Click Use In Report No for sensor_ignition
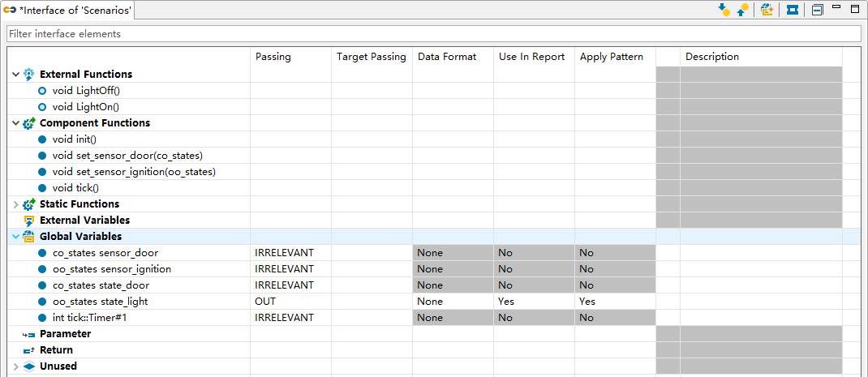The width and height of the screenshot is (868, 377). [534, 269]
